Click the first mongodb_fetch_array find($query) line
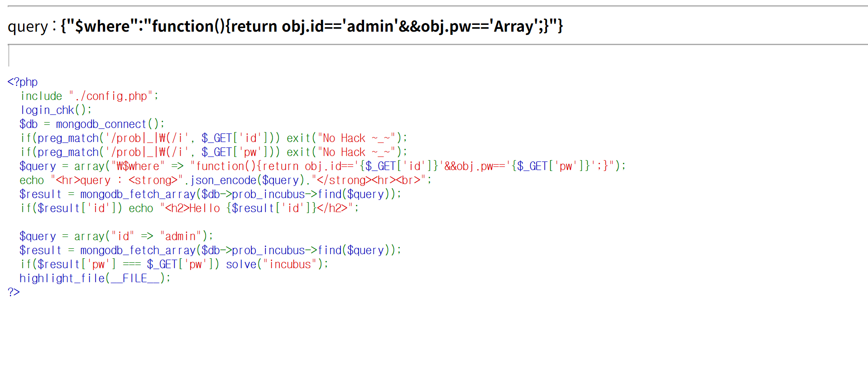The image size is (868, 365). coord(210,194)
